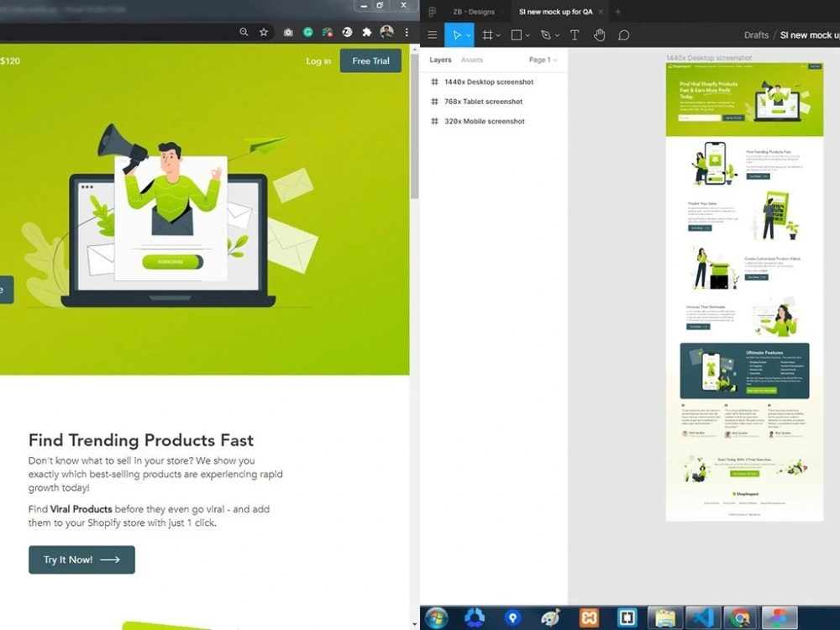Click the ZB extension icon in Chrome
840x630 pixels.
pyautogui.click(x=347, y=32)
